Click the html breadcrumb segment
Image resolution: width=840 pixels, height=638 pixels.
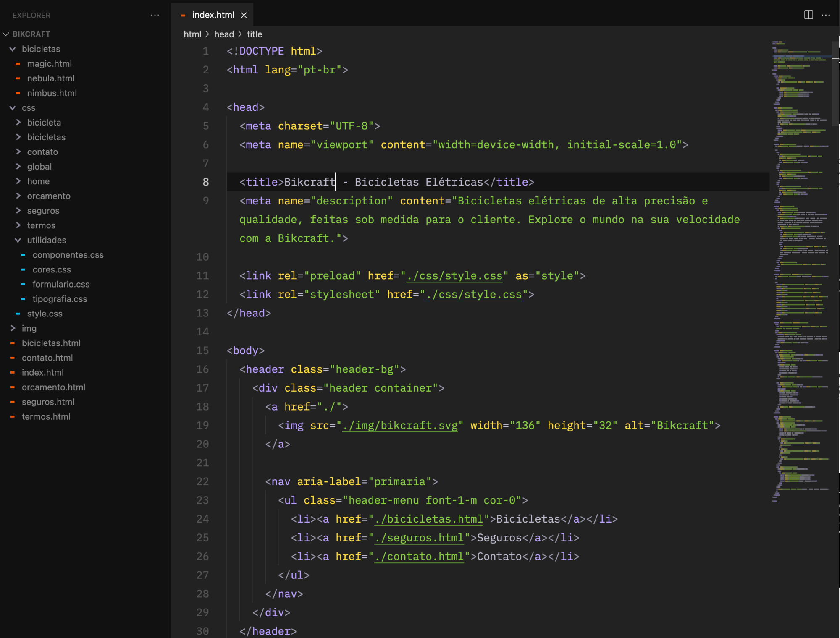[192, 34]
